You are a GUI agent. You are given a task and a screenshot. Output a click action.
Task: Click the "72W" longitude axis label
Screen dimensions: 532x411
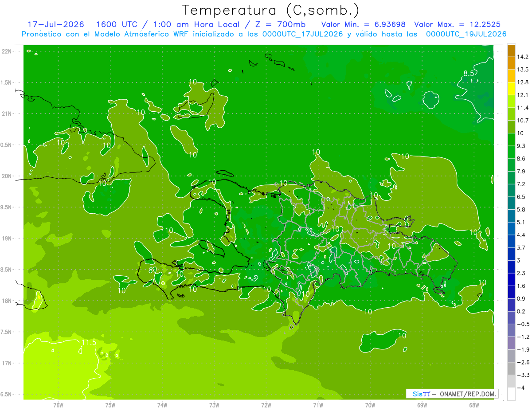coord(266,405)
